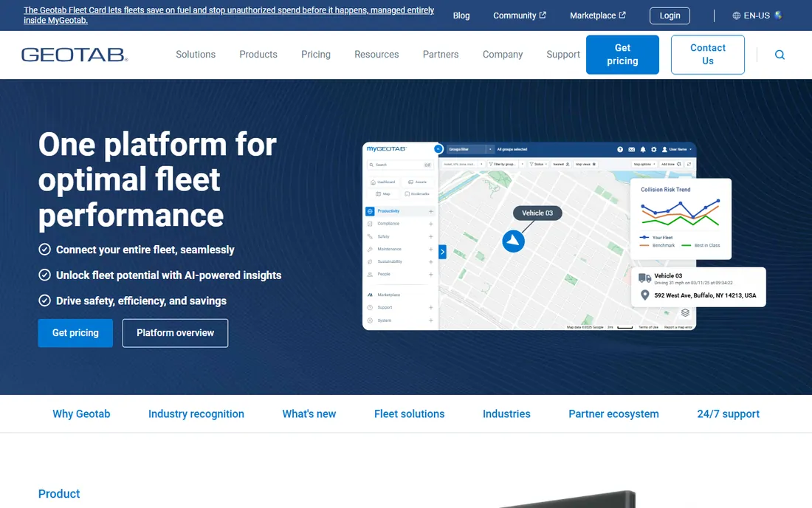This screenshot has width=812, height=508.
Task: Click Get pricing button in navigation bar
Action: [622, 55]
